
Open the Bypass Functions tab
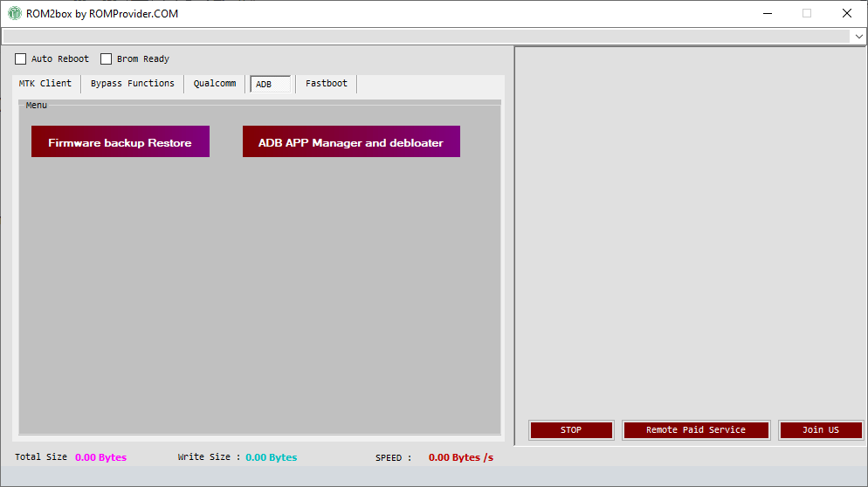pos(133,84)
